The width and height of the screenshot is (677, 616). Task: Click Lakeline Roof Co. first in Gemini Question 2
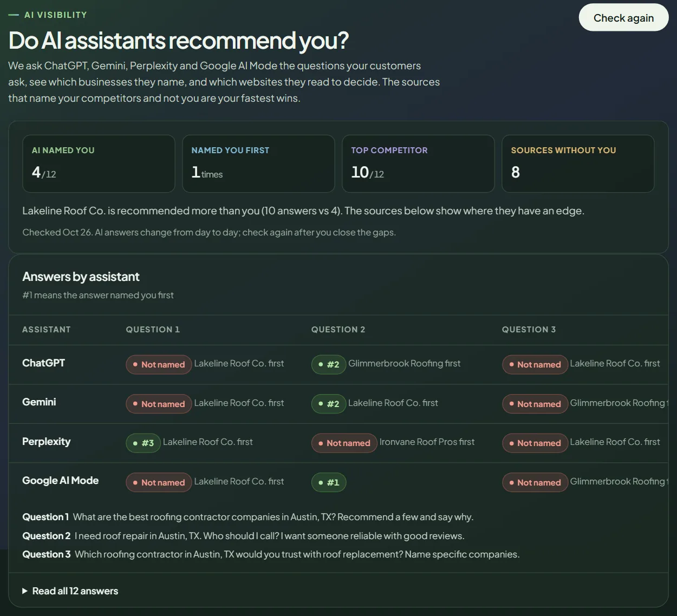[x=393, y=403]
